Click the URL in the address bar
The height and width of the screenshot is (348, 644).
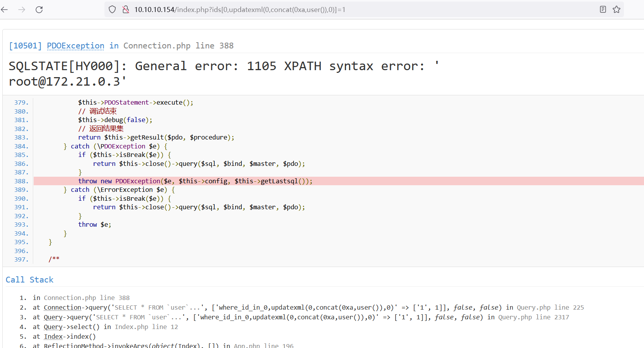pos(240,9)
